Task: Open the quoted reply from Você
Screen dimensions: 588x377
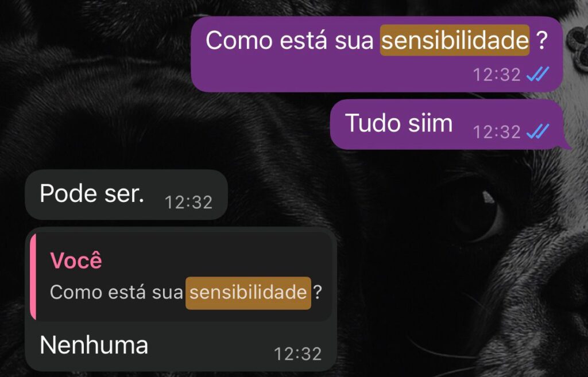Action: [x=181, y=277]
